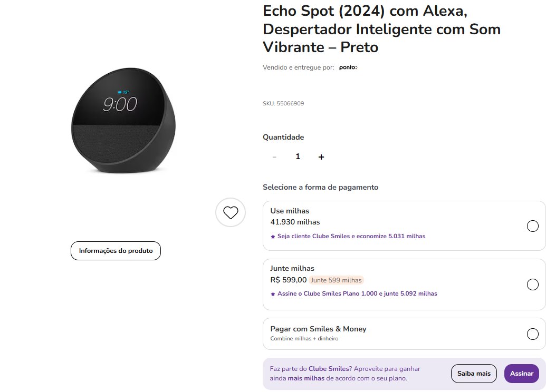Viewport: 546px width, 392px height.
Task: Add product to favorites with heart icon
Action: [231, 212]
